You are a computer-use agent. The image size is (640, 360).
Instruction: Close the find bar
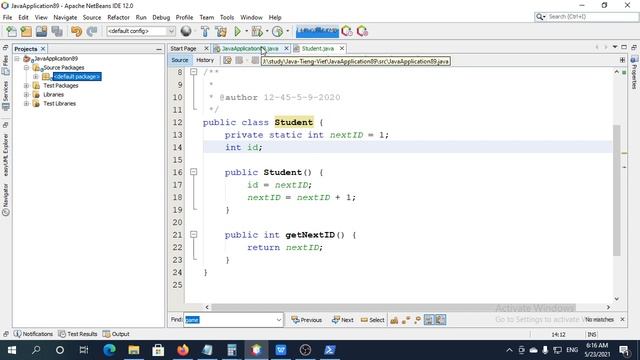tap(622, 320)
